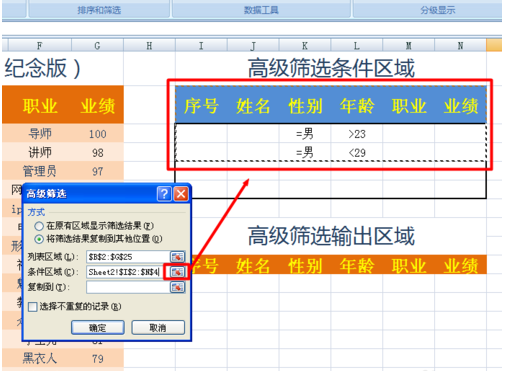505x371 pixels.
Task: Select the 管理员 cell
Action: click(x=40, y=171)
